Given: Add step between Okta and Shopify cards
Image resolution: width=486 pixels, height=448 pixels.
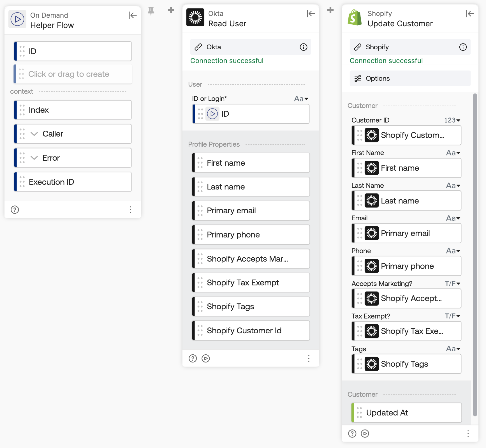Looking at the screenshot, I should click(330, 10).
